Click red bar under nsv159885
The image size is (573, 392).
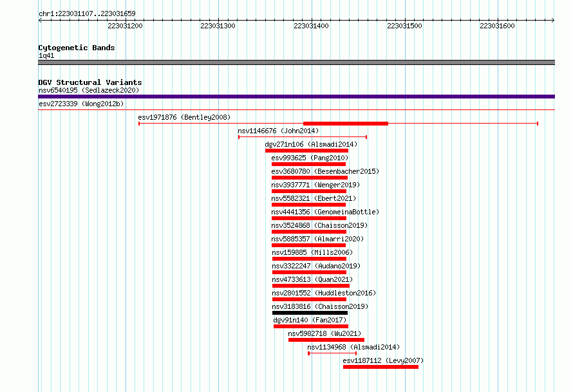(309, 259)
